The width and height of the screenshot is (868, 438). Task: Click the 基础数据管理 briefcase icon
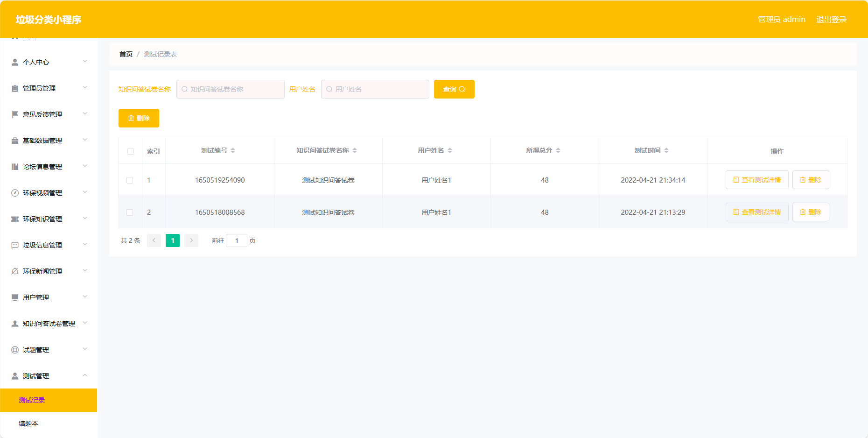(15, 141)
